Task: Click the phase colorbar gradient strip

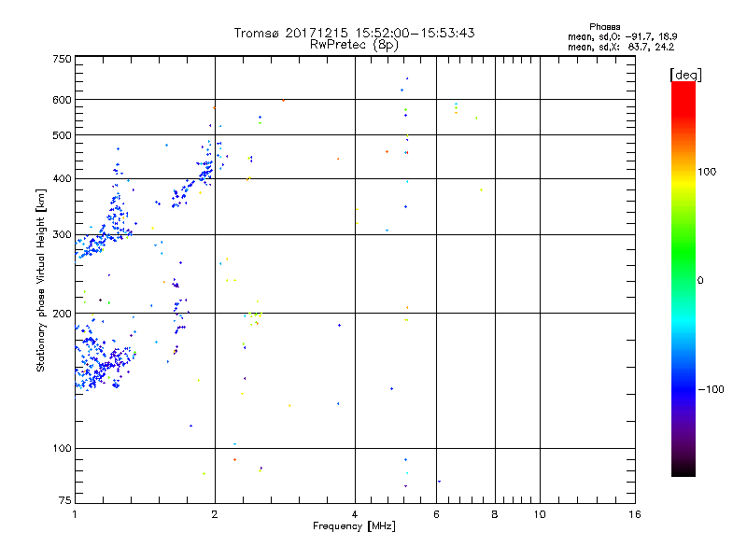Action: pyautogui.click(x=684, y=278)
